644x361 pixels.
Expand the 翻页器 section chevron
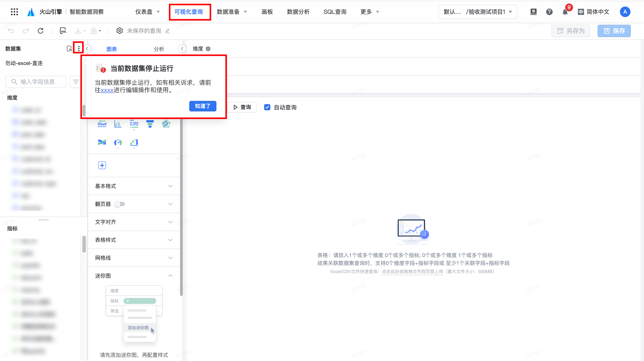[170, 204]
